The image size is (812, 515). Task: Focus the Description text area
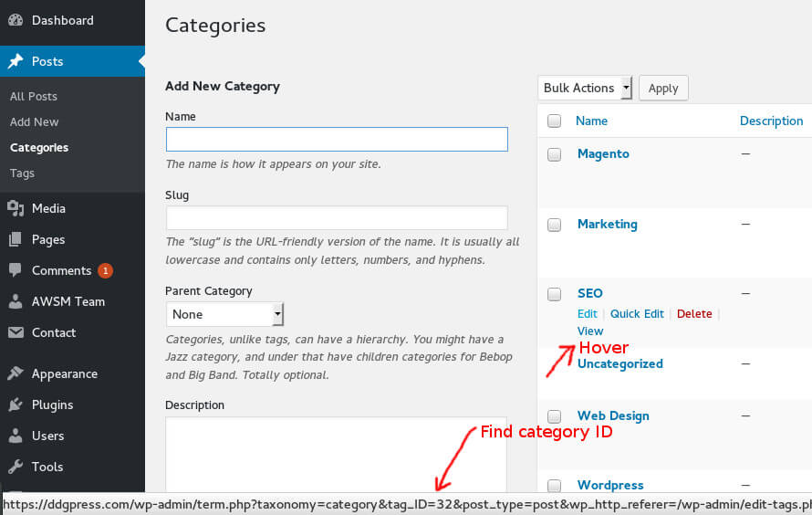point(336,455)
